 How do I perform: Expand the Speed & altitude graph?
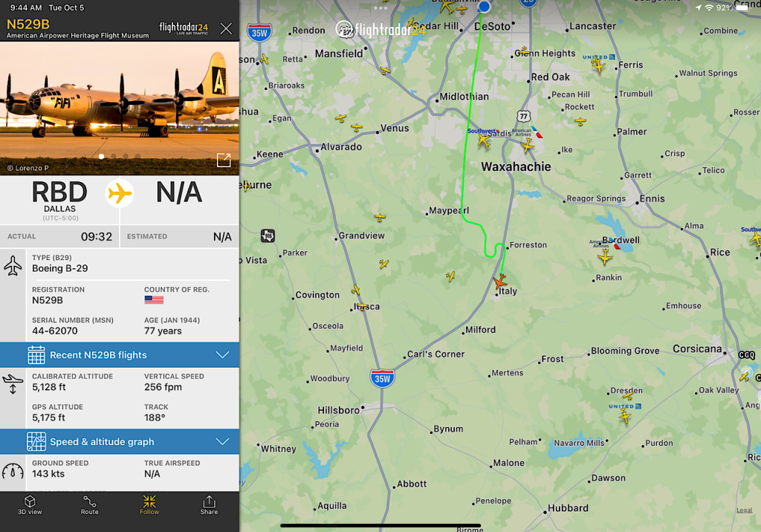click(120, 441)
